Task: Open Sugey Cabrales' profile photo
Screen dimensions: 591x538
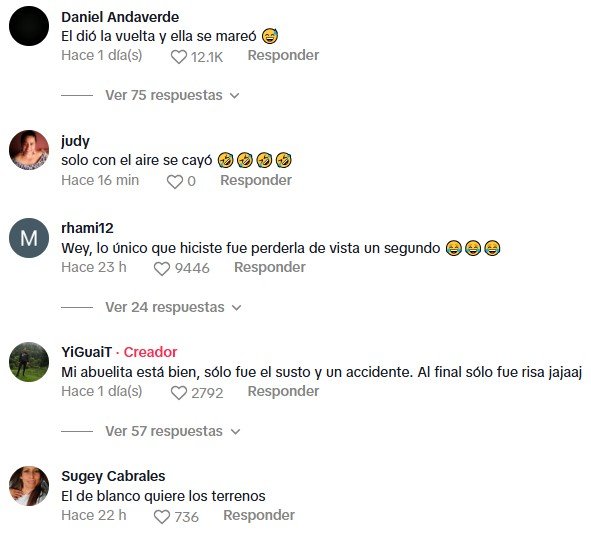Action: click(29, 486)
